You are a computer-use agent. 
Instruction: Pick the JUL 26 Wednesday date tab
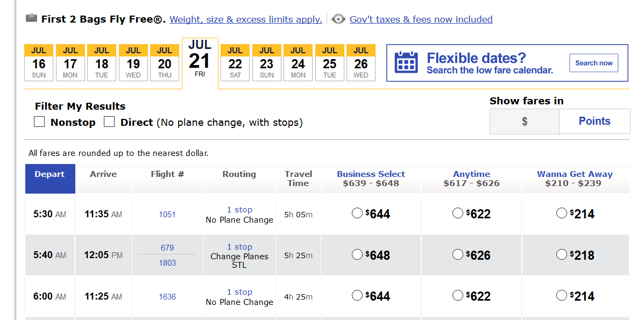point(361,63)
